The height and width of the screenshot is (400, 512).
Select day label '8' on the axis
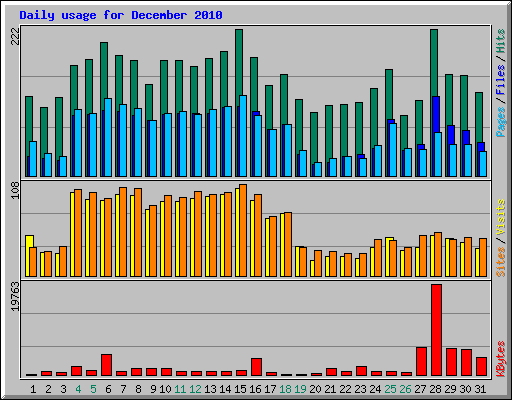click(138, 389)
